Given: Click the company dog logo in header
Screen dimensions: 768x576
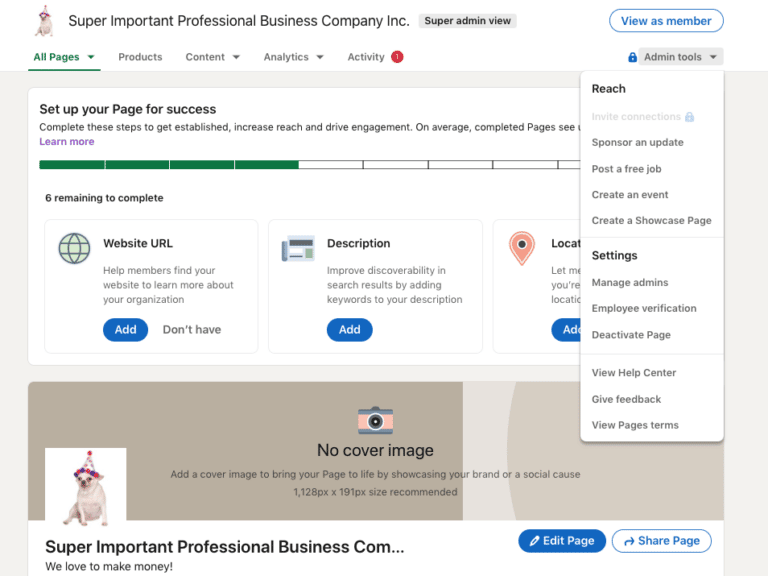Looking at the screenshot, I should 44,21.
